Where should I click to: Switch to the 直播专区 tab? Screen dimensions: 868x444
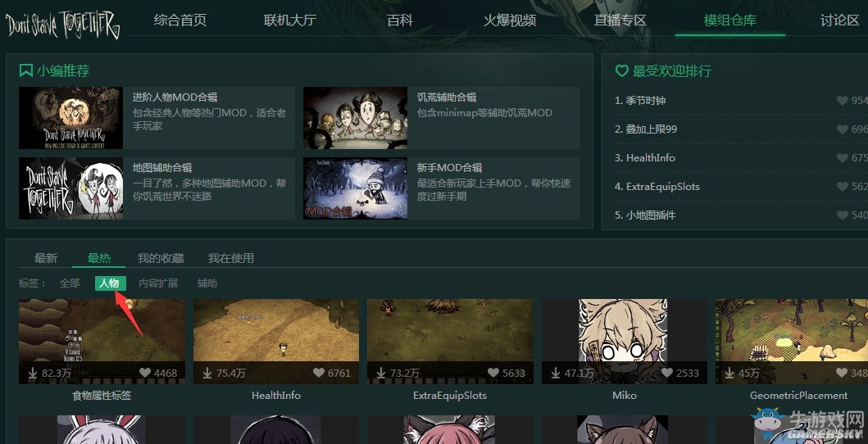(x=620, y=20)
